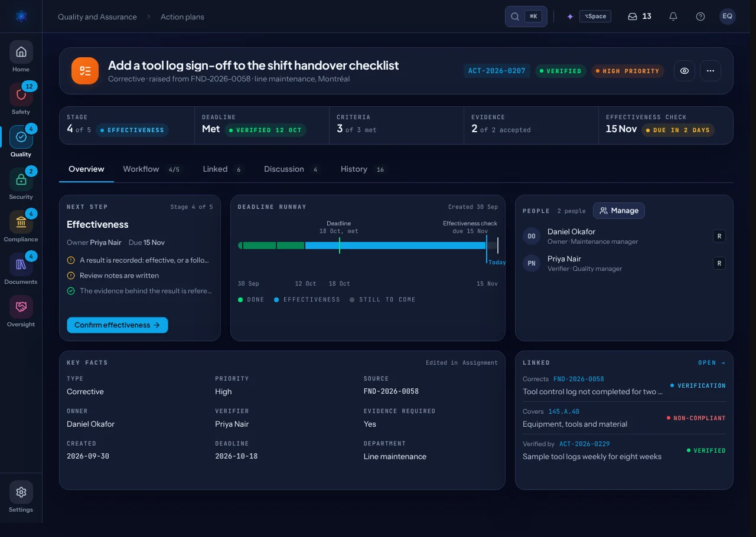Screen dimensions: 756x537
Task: Click the green Deadline marker on runway
Action: tap(340, 245)
